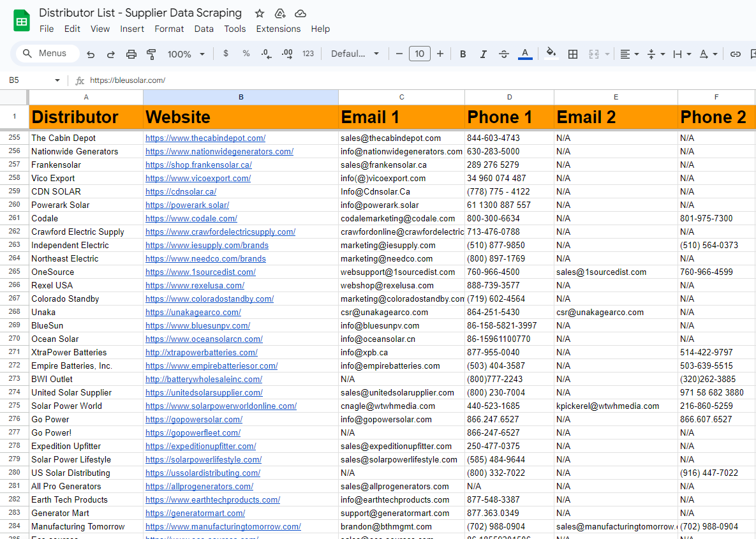Select kpickerel@wtwhmedia.com cell

coord(616,406)
